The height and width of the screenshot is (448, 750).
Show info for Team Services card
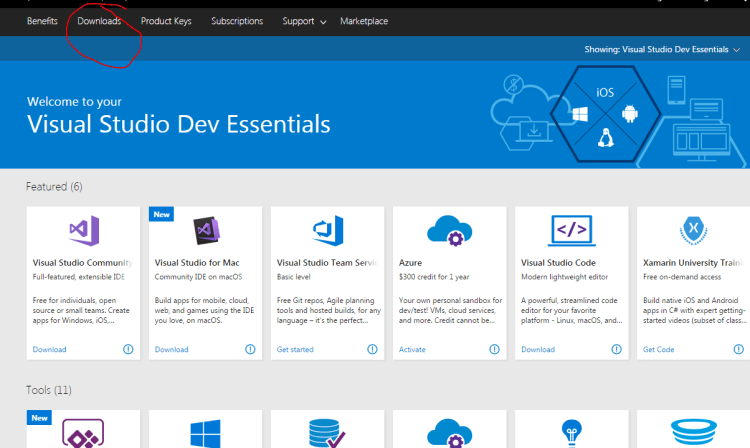point(372,349)
